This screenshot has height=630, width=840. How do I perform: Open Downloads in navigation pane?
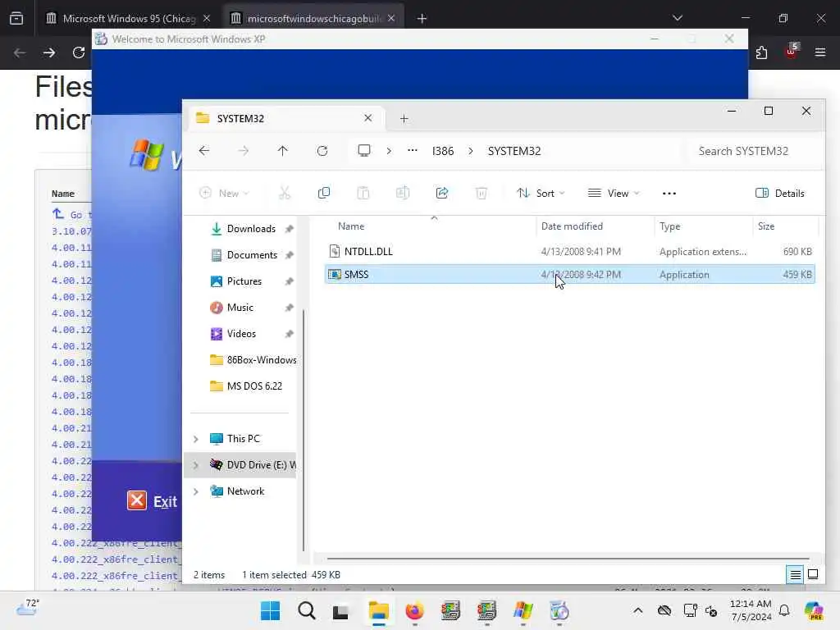(251, 229)
